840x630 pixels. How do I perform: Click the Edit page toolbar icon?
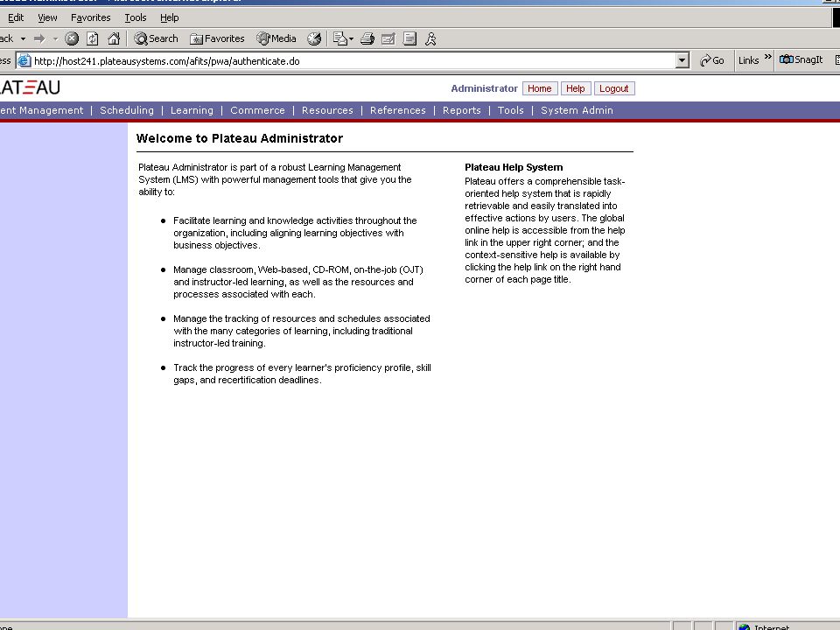point(388,38)
